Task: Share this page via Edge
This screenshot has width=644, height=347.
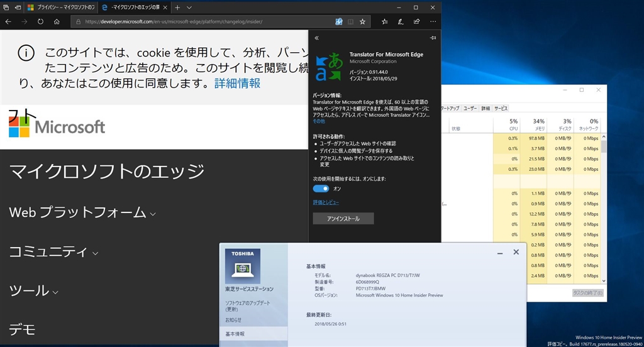Action: coord(416,21)
